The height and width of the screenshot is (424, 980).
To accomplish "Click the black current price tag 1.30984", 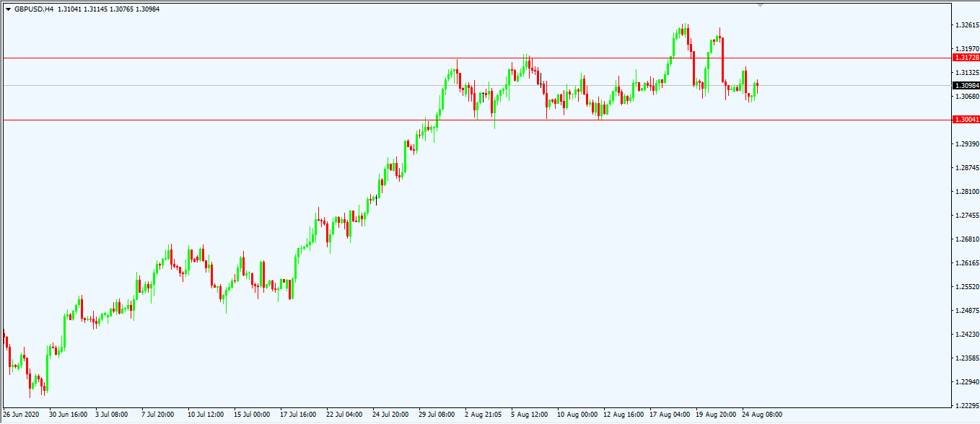I will click(966, 85).
